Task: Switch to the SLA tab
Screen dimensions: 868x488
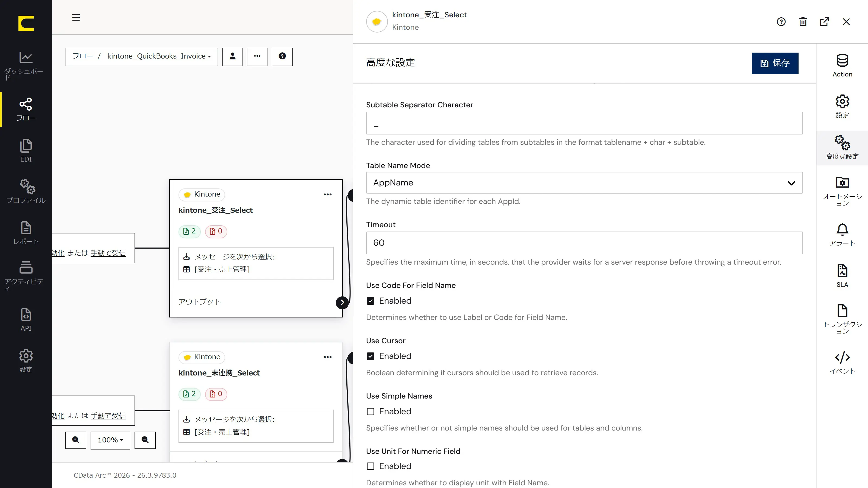Action: click(842, 276)
